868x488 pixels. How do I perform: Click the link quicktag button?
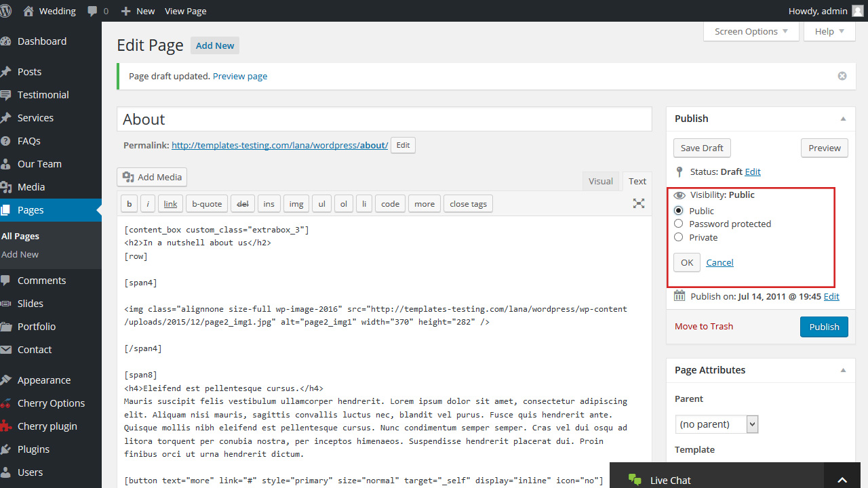(x=170, y=203)
